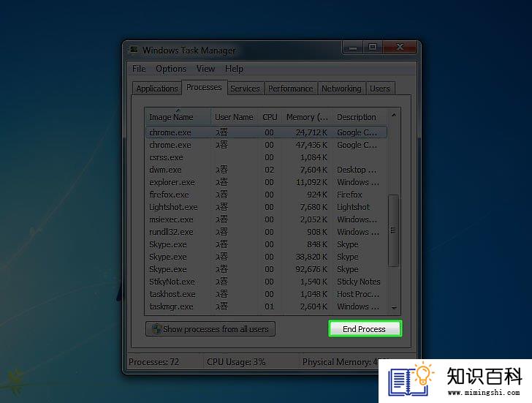Select Skype.exe row with 38,820 K
The height and width of the screenshot is (403, 532).
[266, 257]
